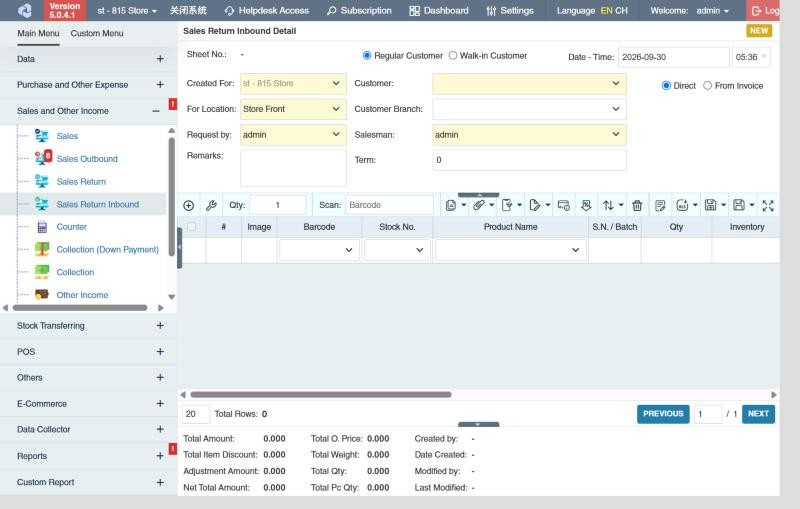Open the Request by dropdown
The width and height of the screenshot is (800, 509).
[293, 135]
